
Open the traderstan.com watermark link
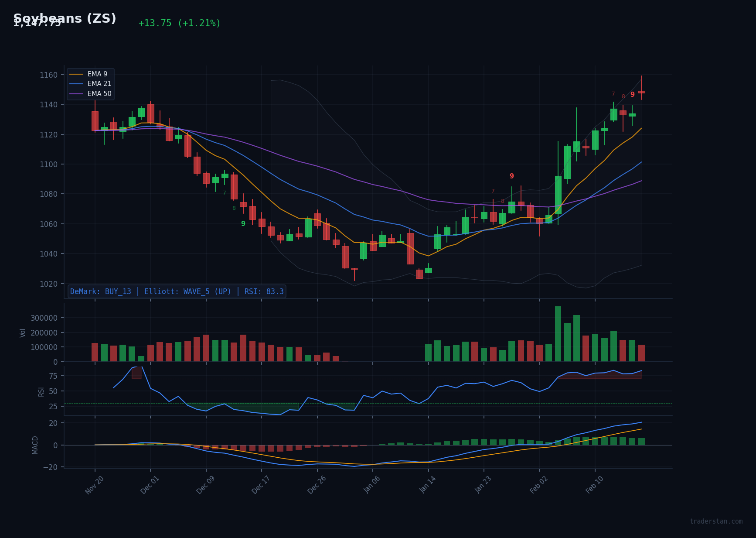(715, 521)
